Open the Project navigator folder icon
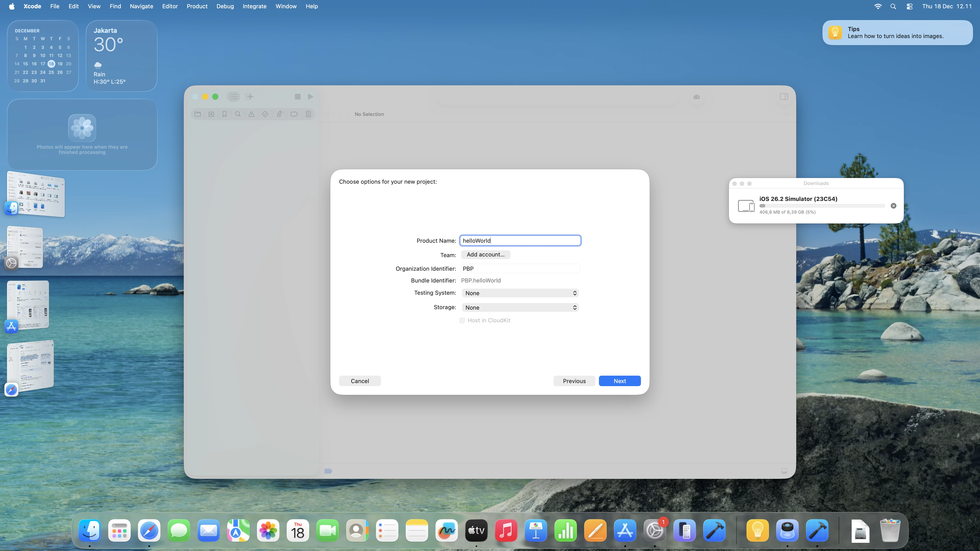This screenshot has height=551, width=980. (x=198, y=114)
